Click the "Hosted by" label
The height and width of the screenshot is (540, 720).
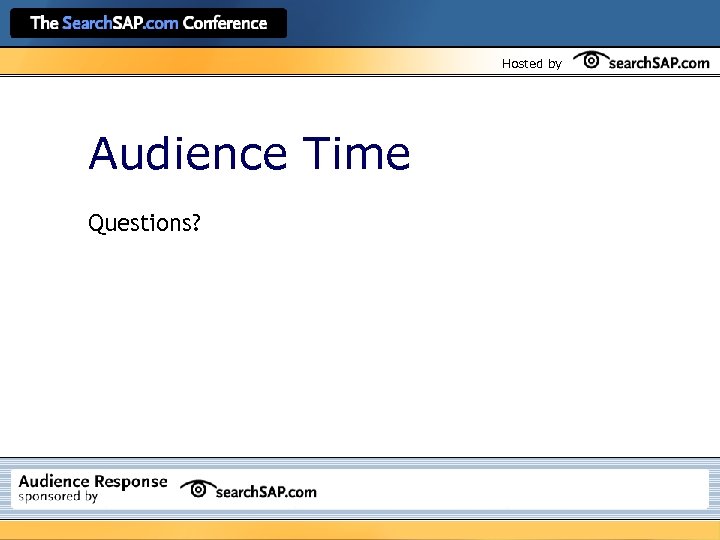point(532,64)
